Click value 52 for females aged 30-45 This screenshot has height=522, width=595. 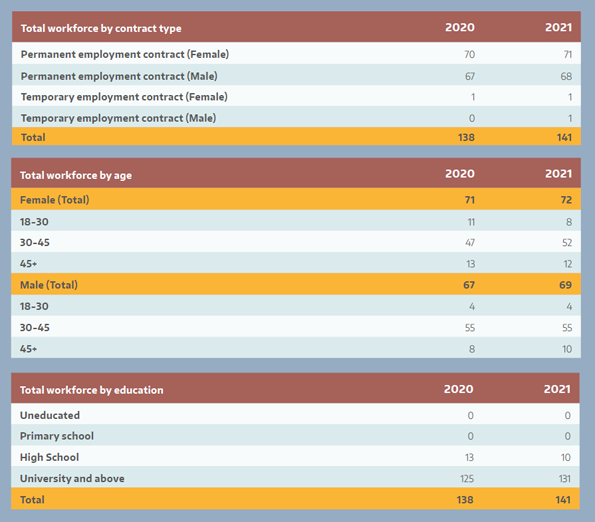(x=567, y=242)
